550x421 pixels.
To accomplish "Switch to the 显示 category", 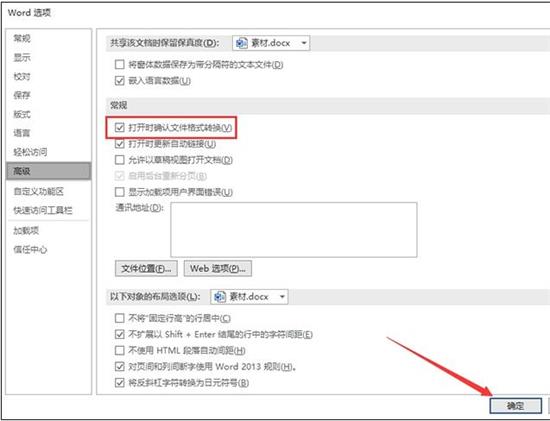I will pyautogui.click(x=22, y=57).
